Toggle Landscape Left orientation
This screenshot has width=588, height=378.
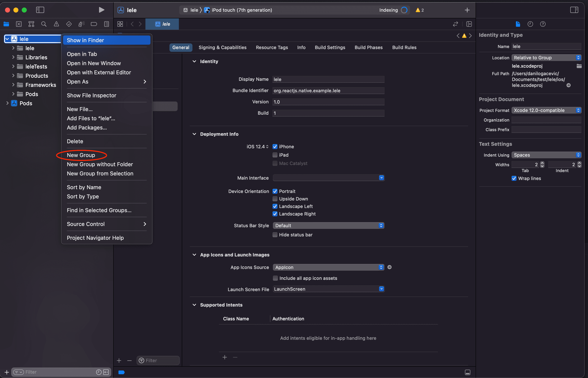tap(275, 206)
